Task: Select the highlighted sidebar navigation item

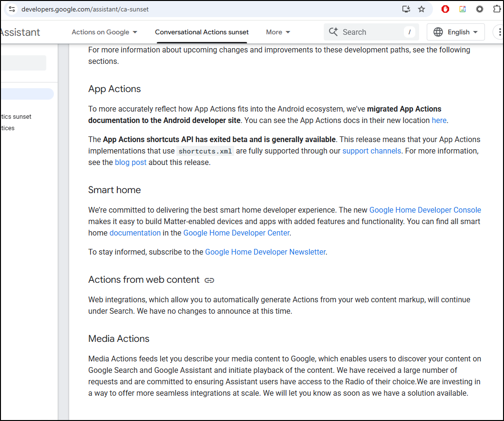Action: coord(27,94)
